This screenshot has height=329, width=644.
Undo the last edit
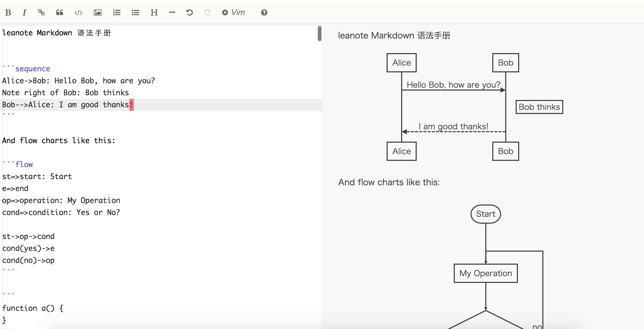(x=189, y=12)
